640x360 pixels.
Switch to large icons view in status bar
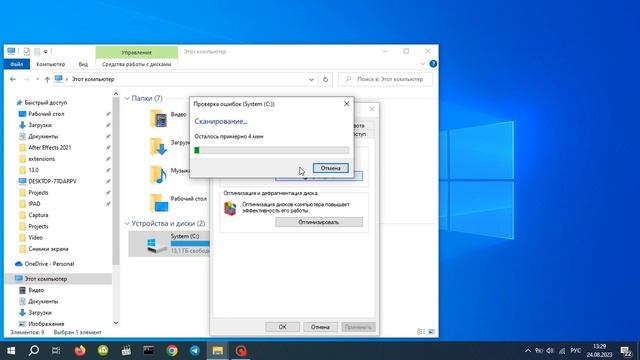coord(431,332)
